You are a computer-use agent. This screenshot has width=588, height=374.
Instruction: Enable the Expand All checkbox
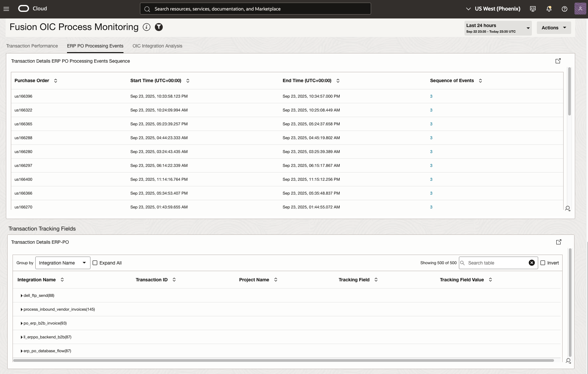click(x=95, y=263)
